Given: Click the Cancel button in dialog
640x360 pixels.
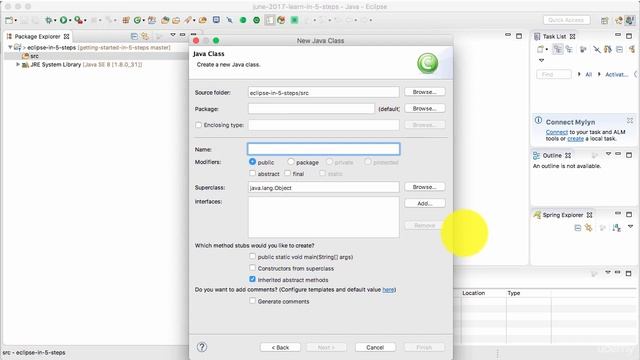Looking at the screenshot, I should pos(375,347).
